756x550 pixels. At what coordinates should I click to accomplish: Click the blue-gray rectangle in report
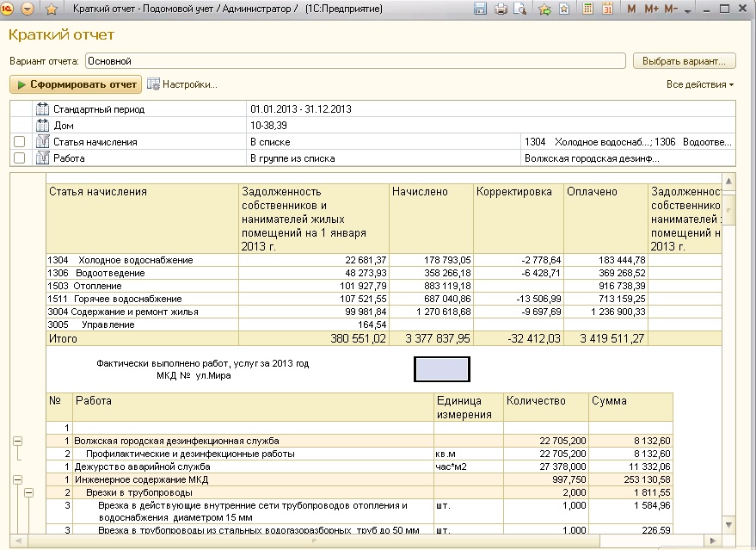441,369
